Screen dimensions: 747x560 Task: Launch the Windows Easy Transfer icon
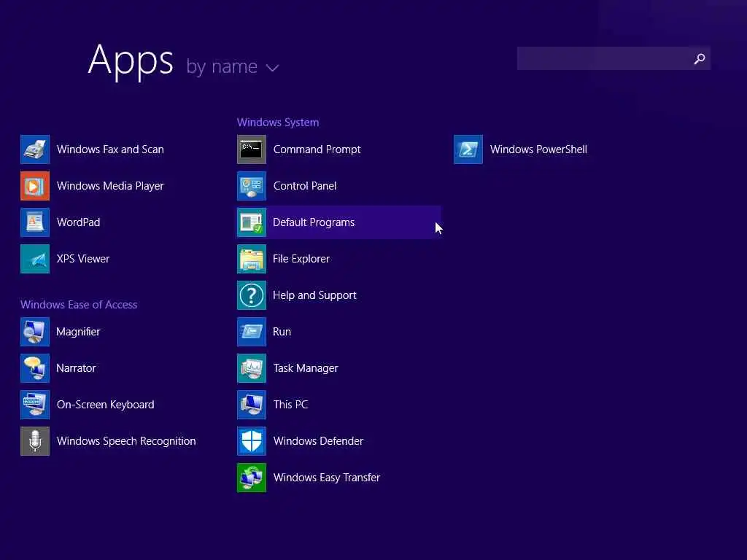coord(252,478)
